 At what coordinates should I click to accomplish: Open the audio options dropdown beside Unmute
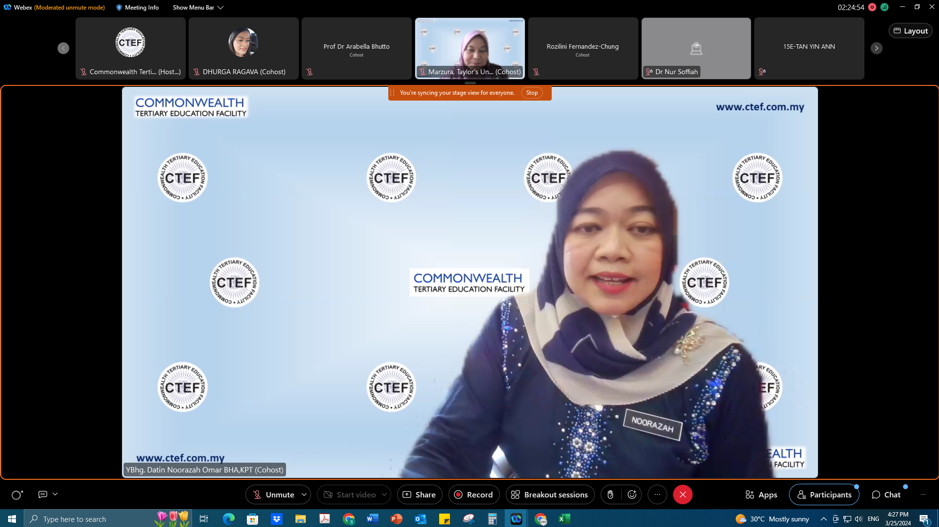304,495
